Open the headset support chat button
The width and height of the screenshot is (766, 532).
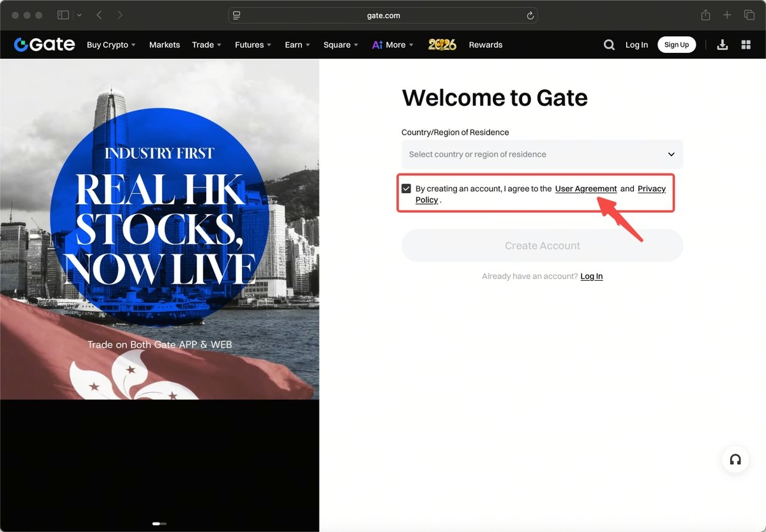[735, 459]
